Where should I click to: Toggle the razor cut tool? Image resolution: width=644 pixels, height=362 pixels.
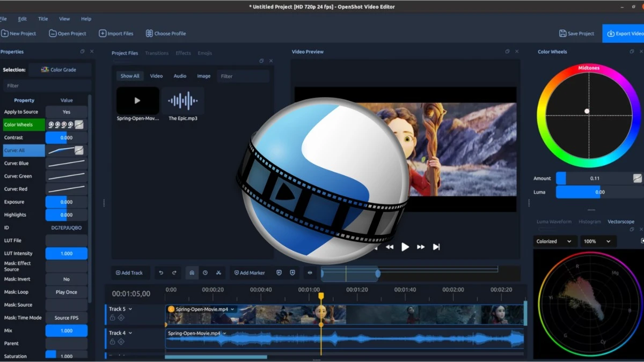click(218, 273)
